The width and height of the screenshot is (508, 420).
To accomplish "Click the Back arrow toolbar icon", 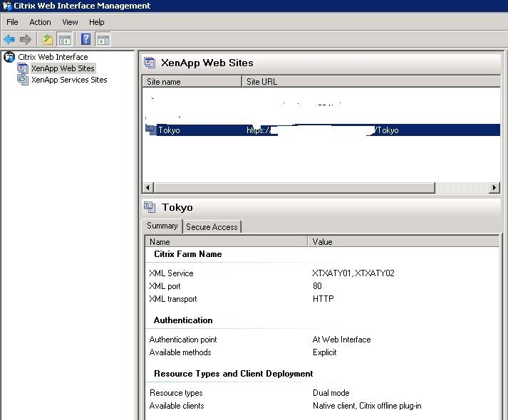I will [9, 39].
